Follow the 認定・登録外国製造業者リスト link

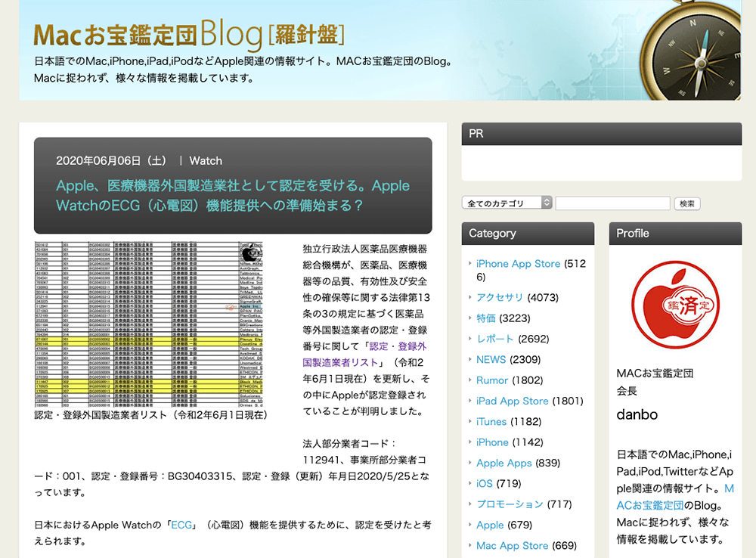364,354
